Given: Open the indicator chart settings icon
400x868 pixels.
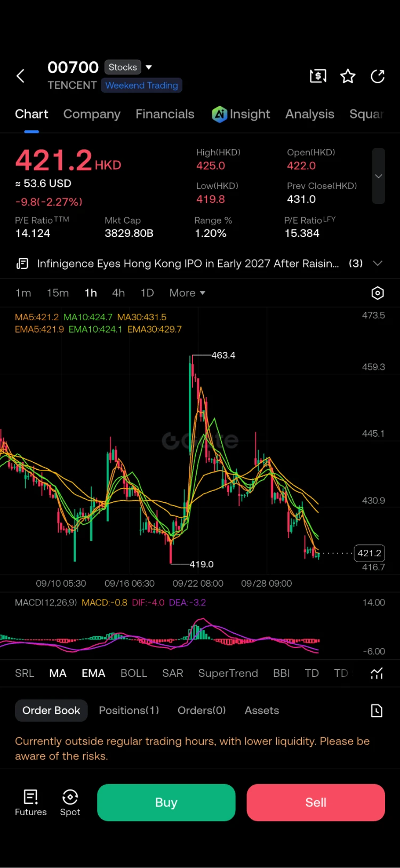Looking at the screenshot, I should tap(377, 673).
